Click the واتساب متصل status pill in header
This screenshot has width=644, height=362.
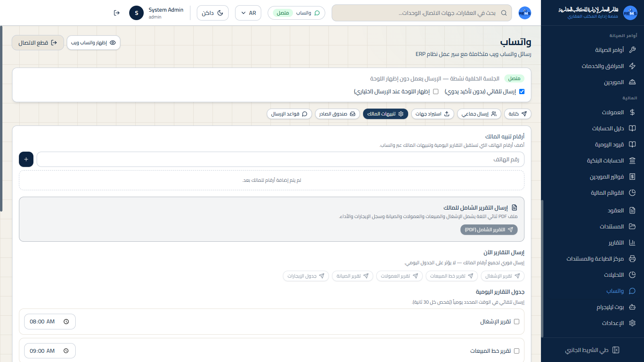pyautogui.click(x=296, y=13)
